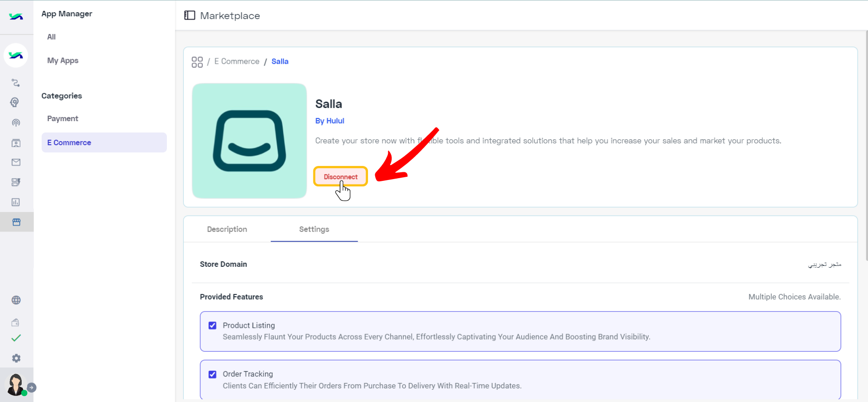The width and height of the screenshot is (868, 402).
Task: Click the Marketplace page title
Action: 230,16
